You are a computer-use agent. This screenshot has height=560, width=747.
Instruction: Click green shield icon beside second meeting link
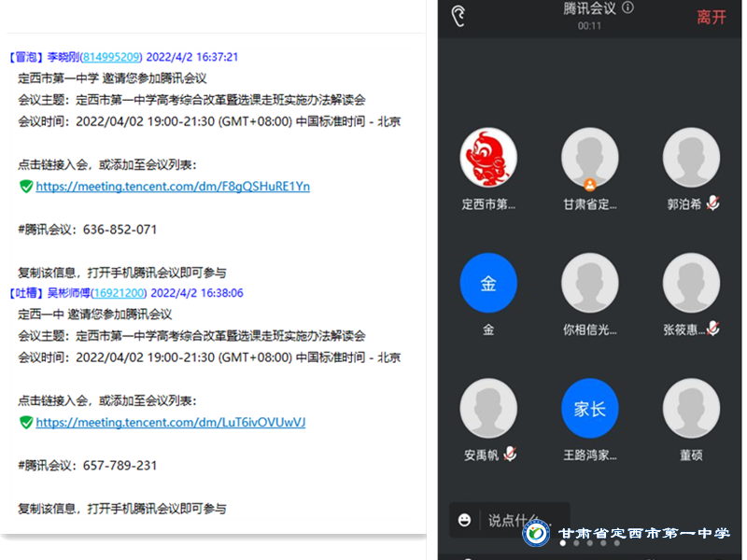[x=26, y=423]
